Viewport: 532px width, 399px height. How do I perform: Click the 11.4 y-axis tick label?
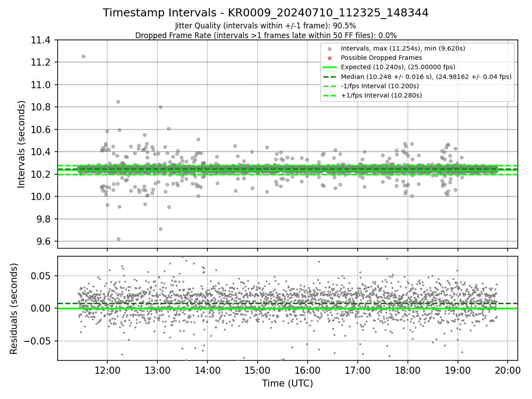coord(42,40)
